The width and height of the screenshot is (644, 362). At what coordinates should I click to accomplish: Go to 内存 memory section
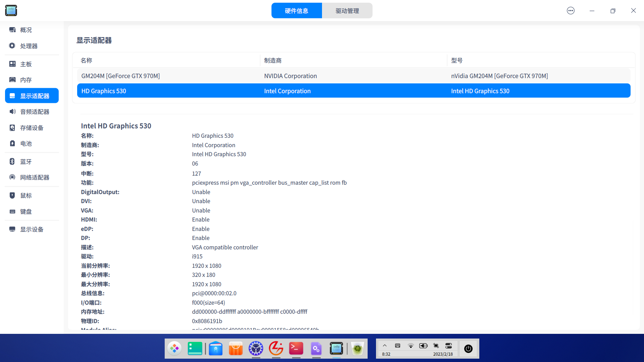25,80
